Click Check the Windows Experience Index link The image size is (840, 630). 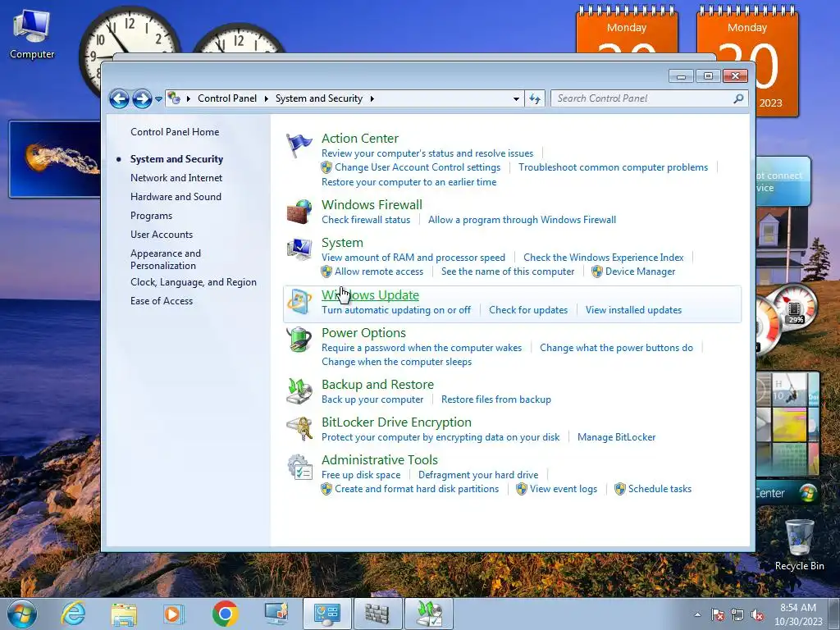(603, 258)
